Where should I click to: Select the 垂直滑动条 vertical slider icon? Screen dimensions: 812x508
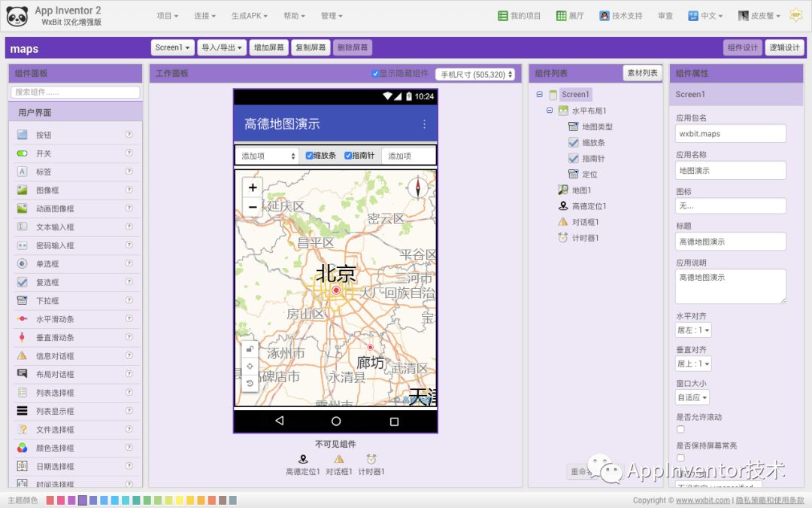(23, 337)
